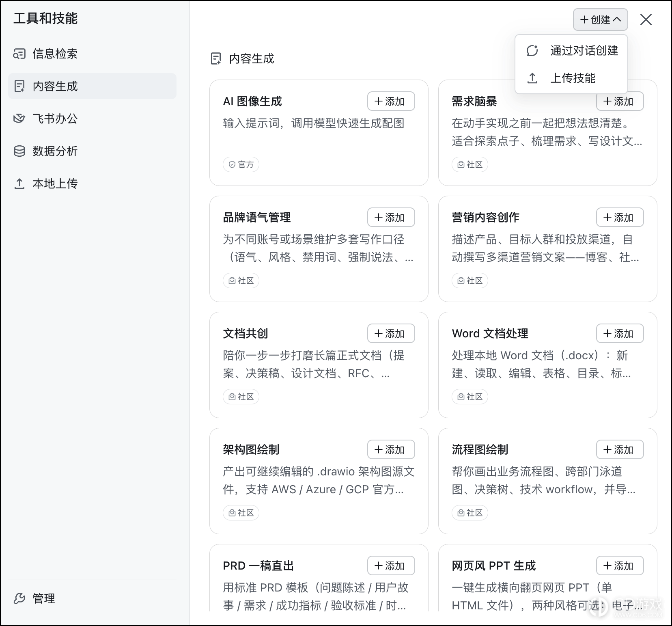This screenshot has width=672, height=626.
Task: Add the 需求脑暴 skill
Action: [620, 101]
